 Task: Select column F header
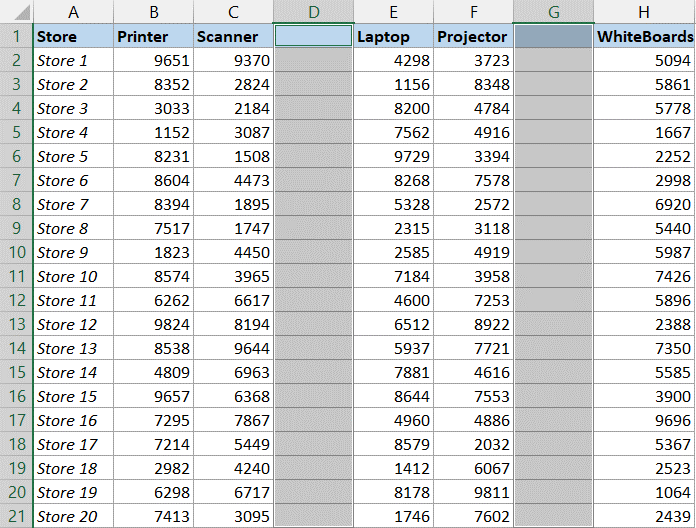(x=474, y=12)
